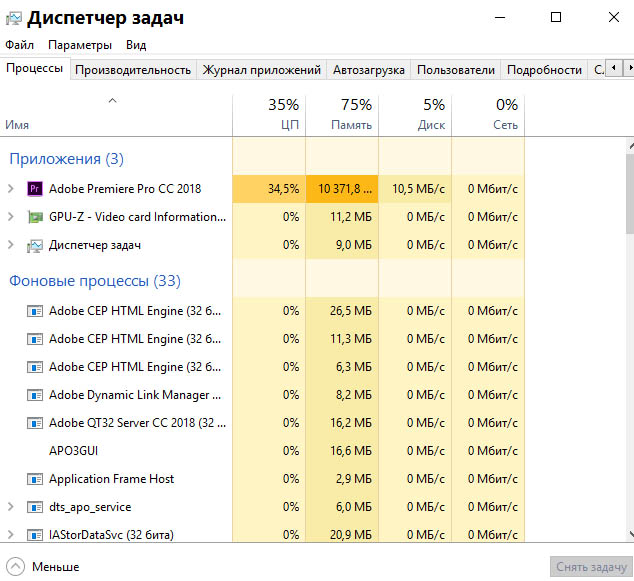This screenshot has height=581, width=634.
Task: Click the 2,9 МБ memory value
Action: 354,479
